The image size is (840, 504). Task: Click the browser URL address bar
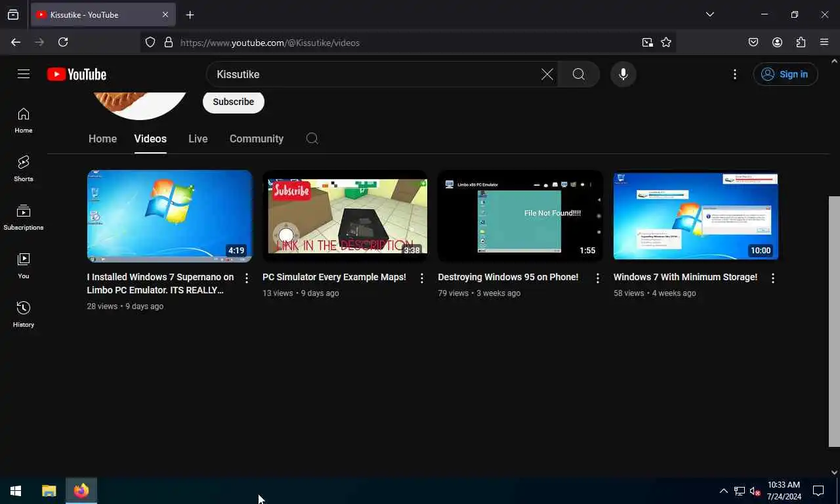tap(407, 42)
